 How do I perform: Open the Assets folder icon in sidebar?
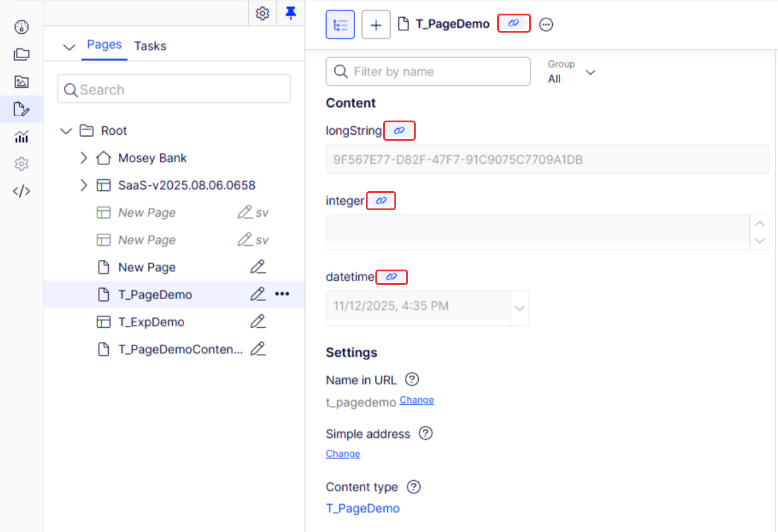coord(21,55)
